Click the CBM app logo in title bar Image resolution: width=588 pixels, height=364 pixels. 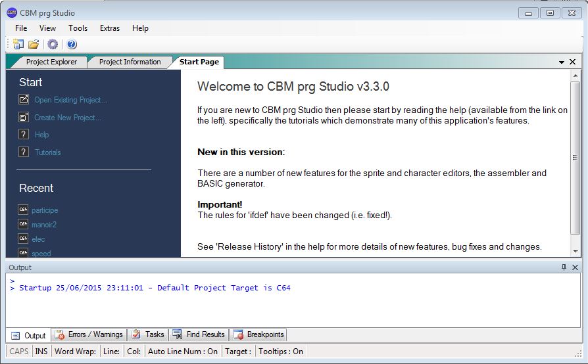click(x=12, y=12)
